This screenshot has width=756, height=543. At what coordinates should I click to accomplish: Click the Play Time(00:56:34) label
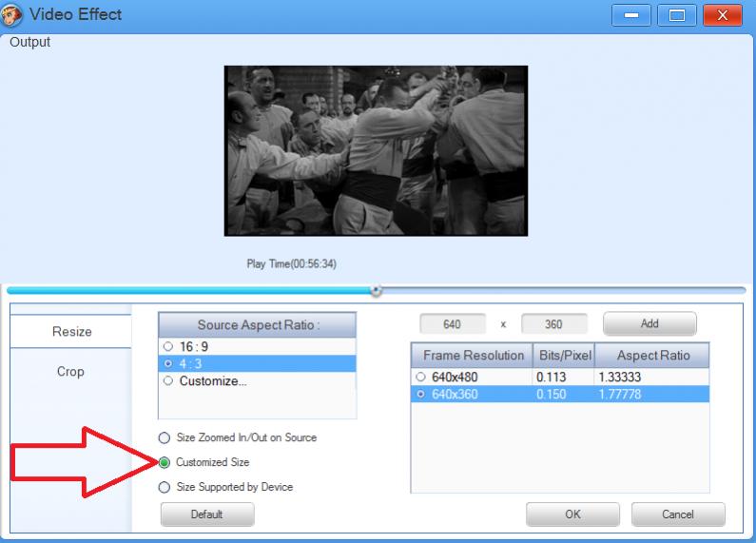(292, 263)
